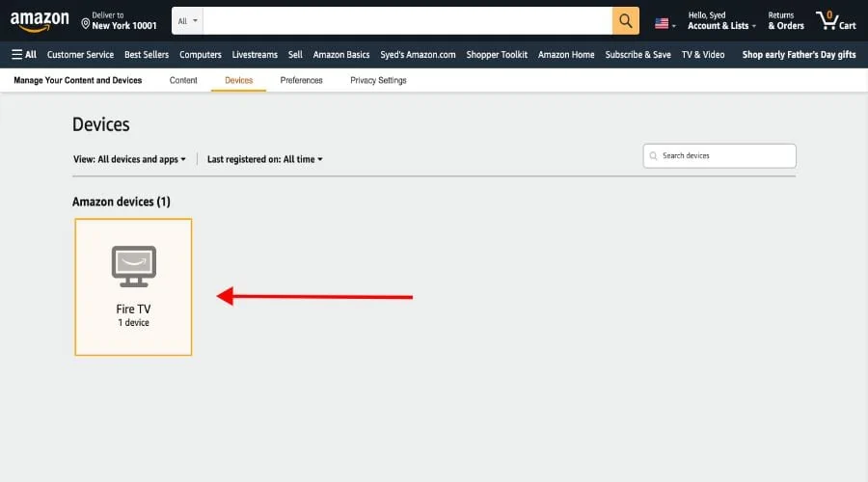Click the Amazon devices (1) heading
868x482 pixels.
[122, 201]
